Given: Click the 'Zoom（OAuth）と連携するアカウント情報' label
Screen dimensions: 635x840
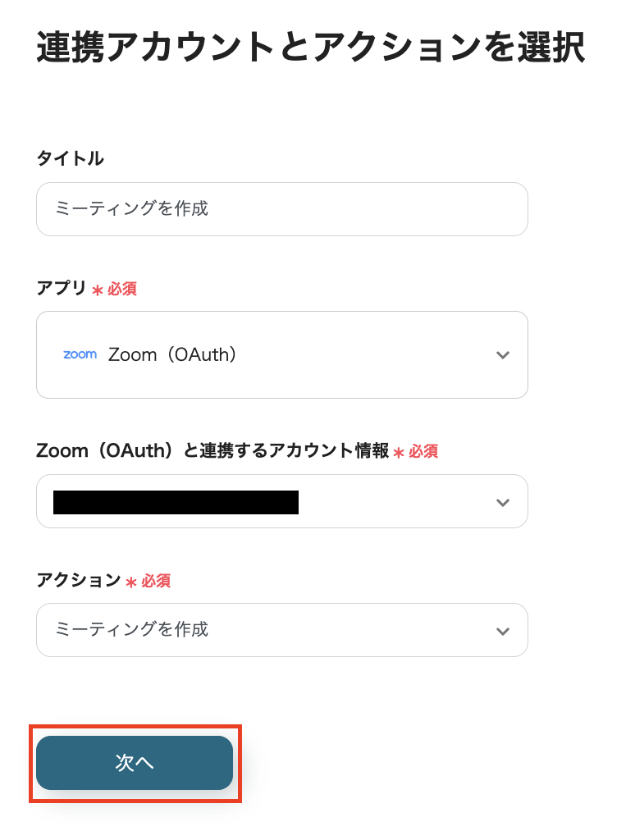Looking at the screenshot, I should [x=212, y=450].
